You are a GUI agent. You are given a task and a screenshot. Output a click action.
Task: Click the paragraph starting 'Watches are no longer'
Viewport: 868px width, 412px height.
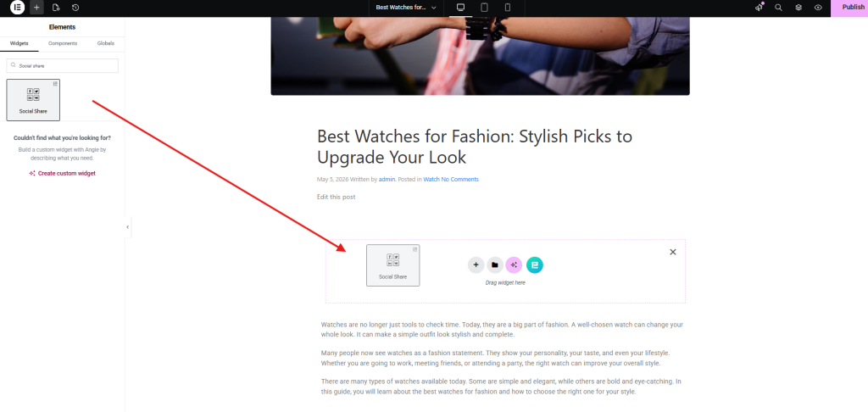point(502,330)
